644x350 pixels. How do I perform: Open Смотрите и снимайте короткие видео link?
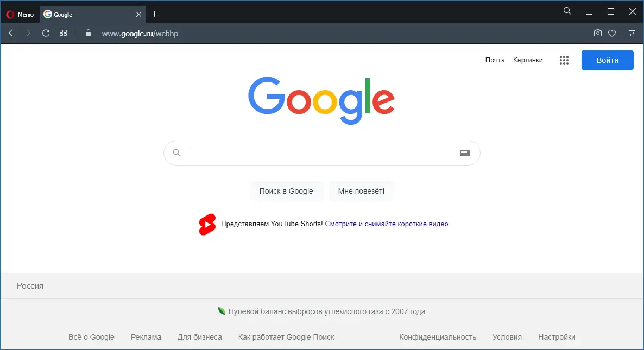tap(387, 224)
